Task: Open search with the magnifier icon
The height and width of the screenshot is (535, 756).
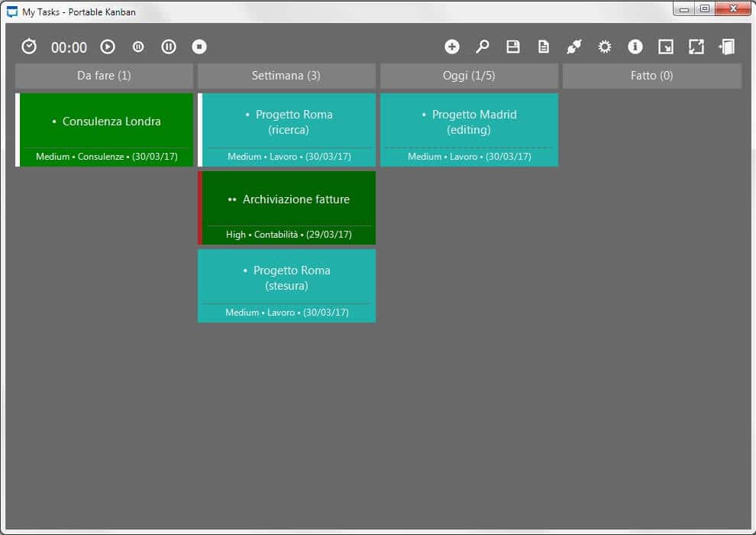Action: [x=483, y=47]
